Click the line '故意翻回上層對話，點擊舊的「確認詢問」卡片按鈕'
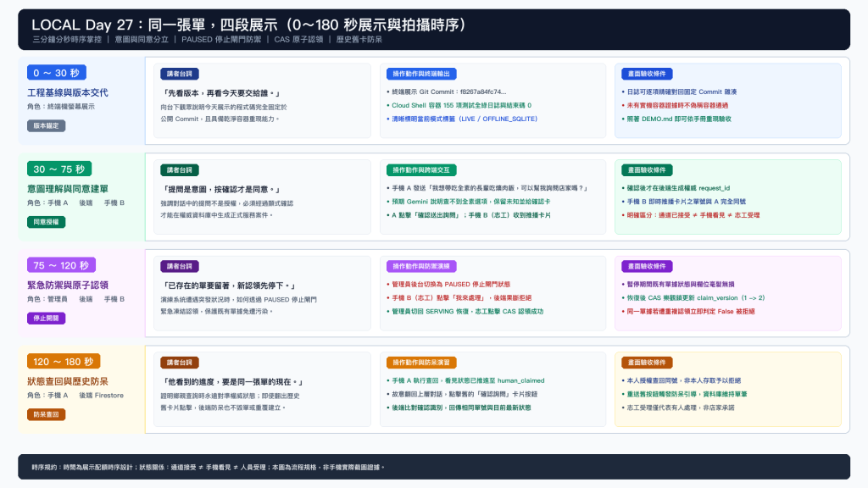Screen dimensions: 868x488 point(462,394)
